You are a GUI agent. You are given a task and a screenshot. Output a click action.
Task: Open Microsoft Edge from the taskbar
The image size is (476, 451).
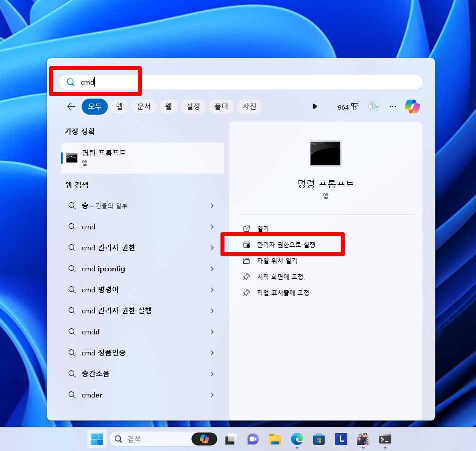tap(297, 439)
